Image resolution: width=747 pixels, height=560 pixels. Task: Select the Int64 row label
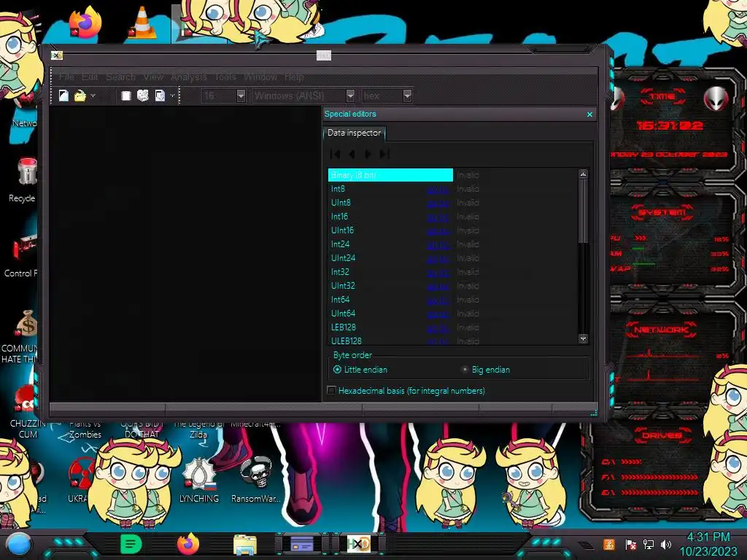[x=340, y=300]
